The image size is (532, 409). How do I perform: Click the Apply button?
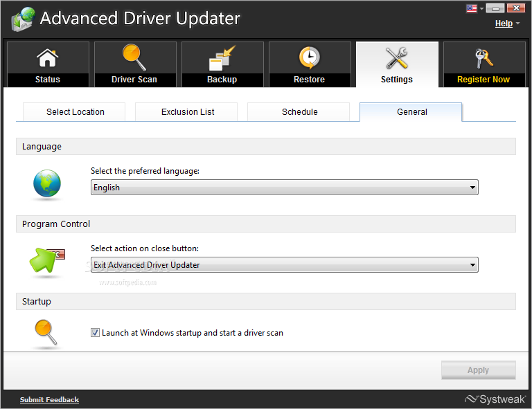point(479,370)
